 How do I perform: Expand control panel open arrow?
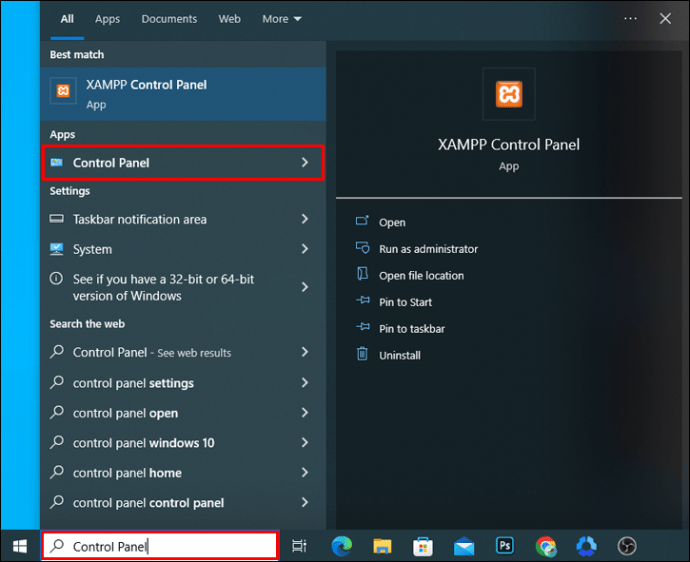point(305,412)
